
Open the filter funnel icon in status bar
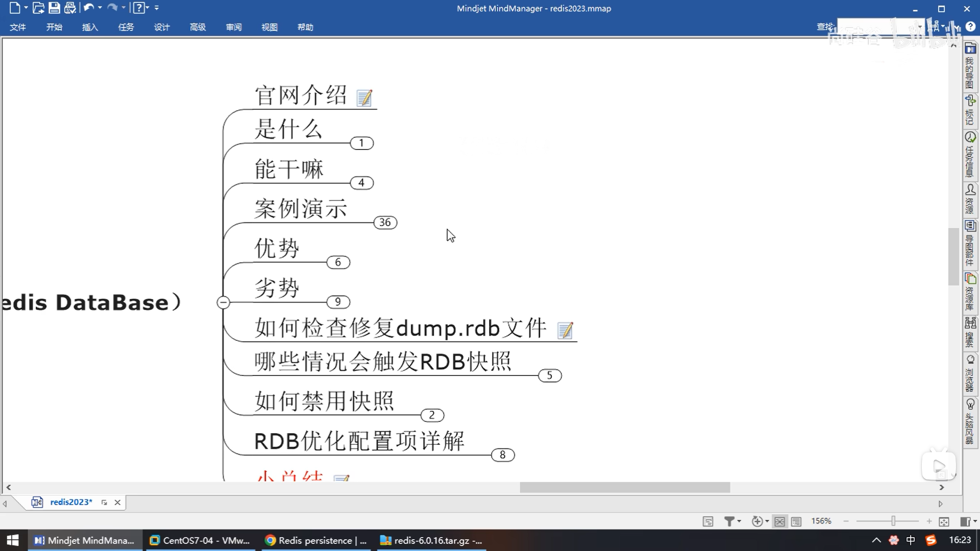point(729,521)
